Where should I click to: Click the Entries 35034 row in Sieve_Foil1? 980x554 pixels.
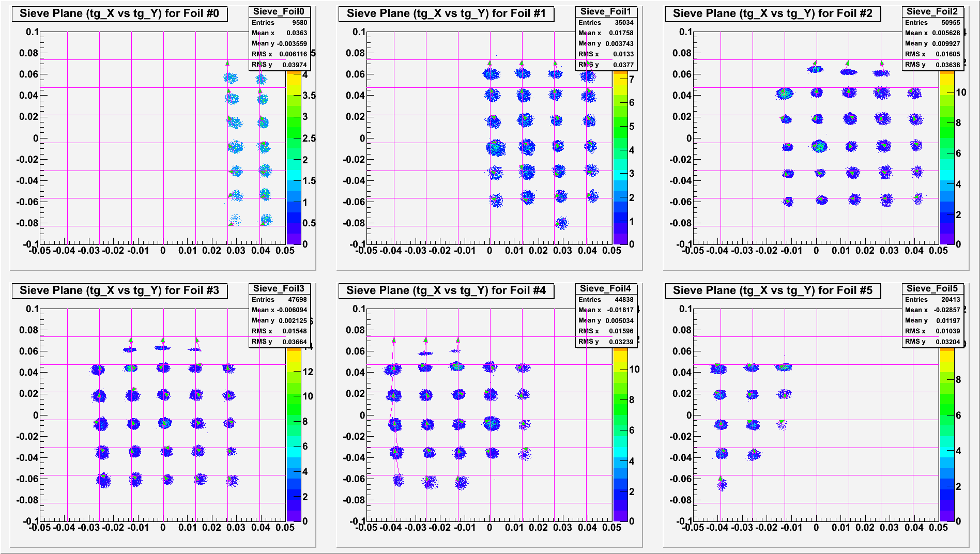(x=606, y=23)
